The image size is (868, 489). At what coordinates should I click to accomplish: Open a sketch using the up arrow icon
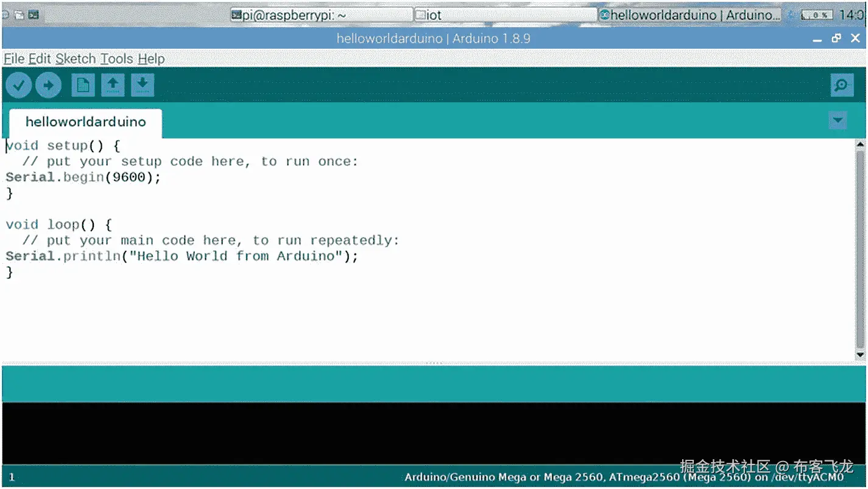point(113,85)
